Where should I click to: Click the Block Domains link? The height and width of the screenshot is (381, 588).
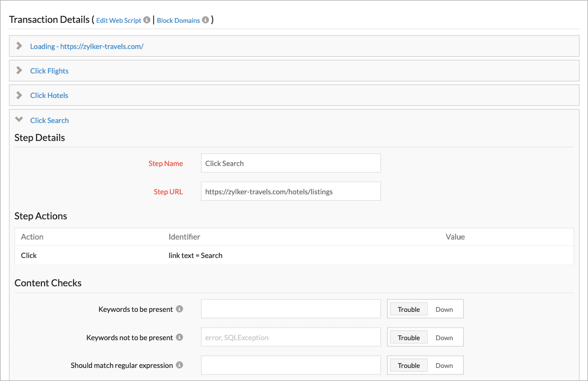(x=178, y=20)
